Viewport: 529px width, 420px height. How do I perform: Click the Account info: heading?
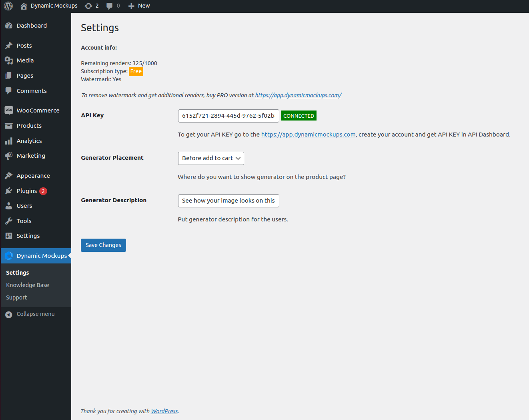click(99, 48)
